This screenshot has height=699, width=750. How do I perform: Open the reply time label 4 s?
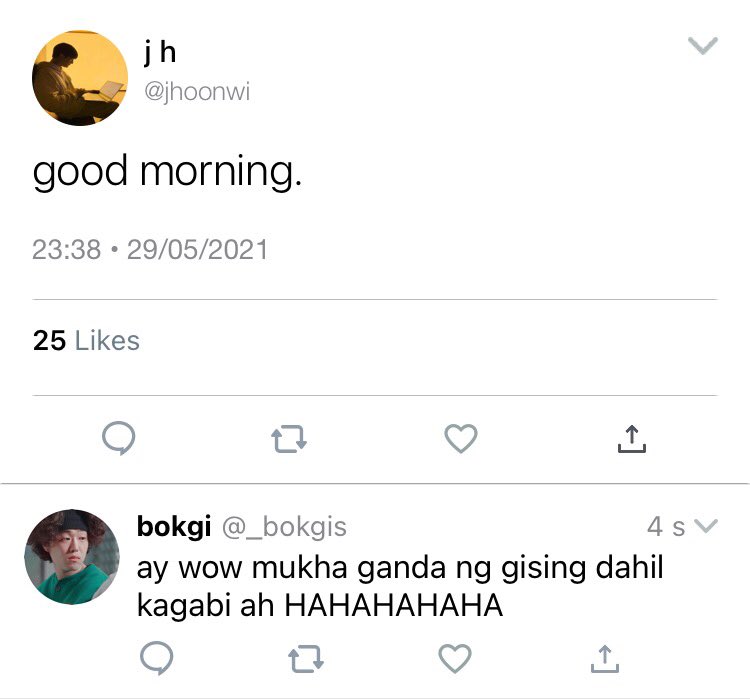pyautogui.click(x=666, y=527)
